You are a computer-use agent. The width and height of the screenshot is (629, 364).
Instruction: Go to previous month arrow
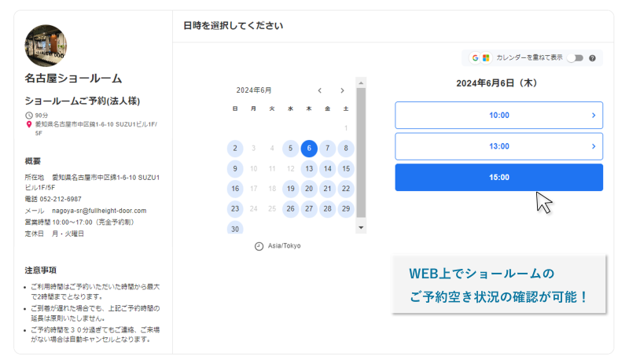pyautogui.click(x=320, y=90)
